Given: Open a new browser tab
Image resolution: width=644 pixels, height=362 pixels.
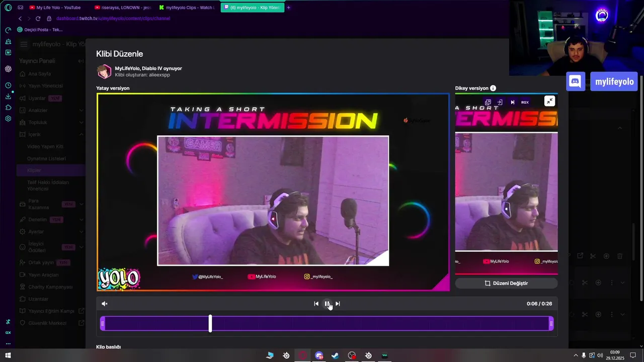Looking at the screenshot, I should [x=288, y=8].
